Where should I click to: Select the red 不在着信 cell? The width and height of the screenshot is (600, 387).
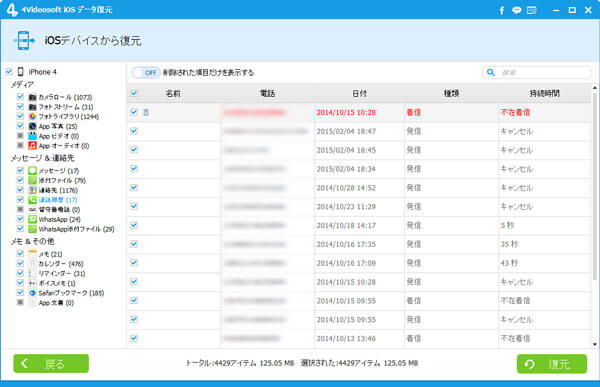click(515, 112)
